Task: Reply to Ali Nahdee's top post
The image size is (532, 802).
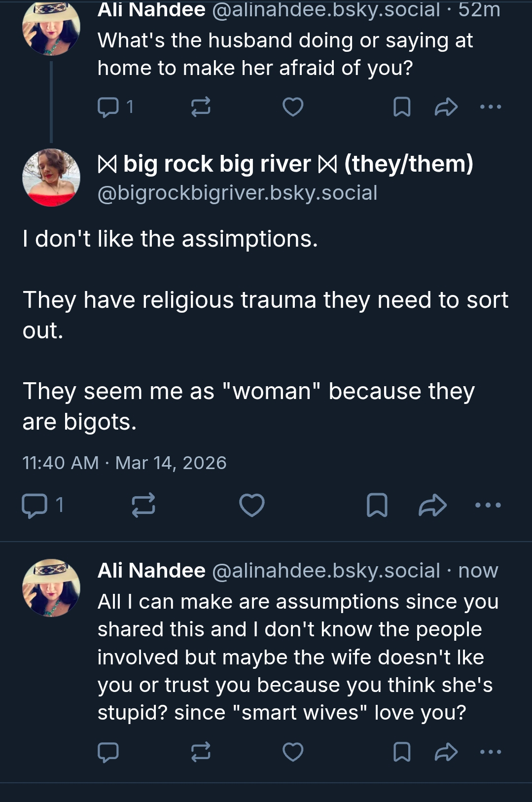Action: [x=108, y=107]
